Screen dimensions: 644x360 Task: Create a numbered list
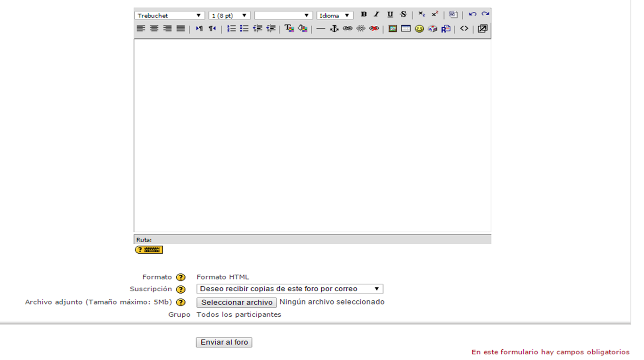[231, 29]
